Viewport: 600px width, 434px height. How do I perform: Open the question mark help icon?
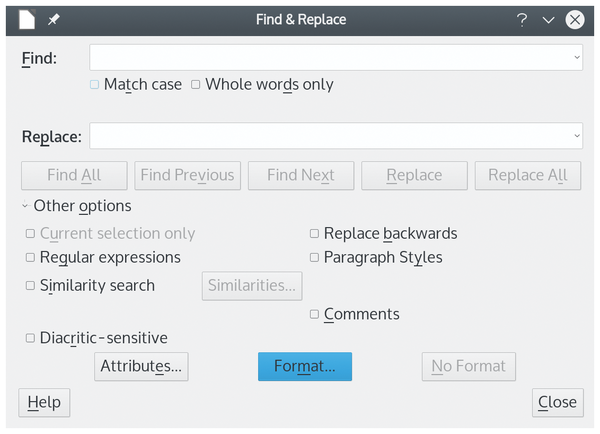pyautogui.click(x=522, y=20)
